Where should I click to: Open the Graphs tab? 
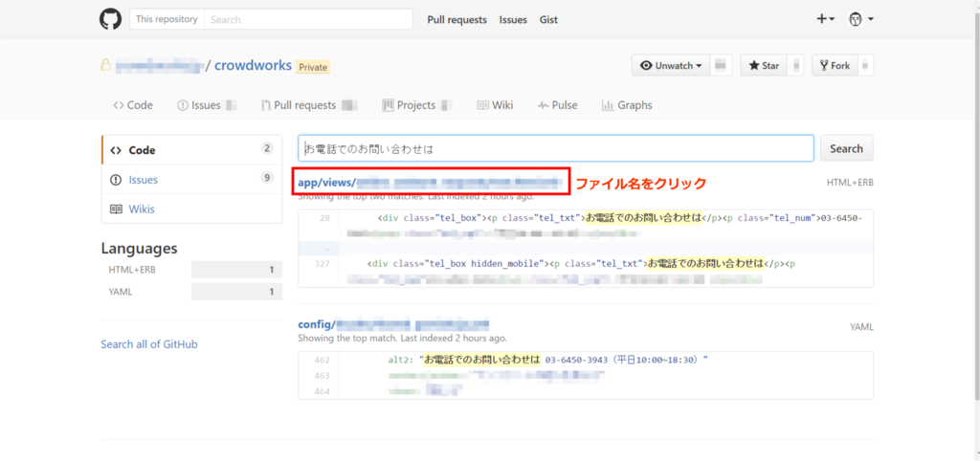[627, 105]
